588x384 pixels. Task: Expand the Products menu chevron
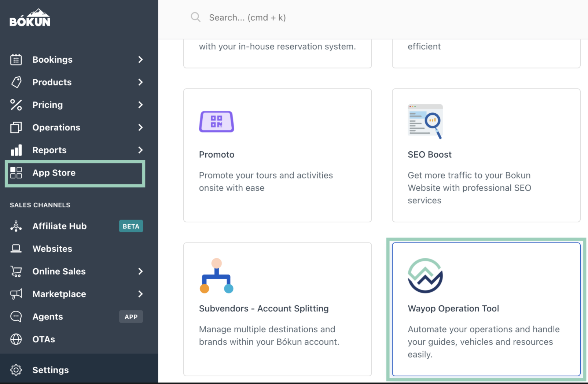point(140,82)
